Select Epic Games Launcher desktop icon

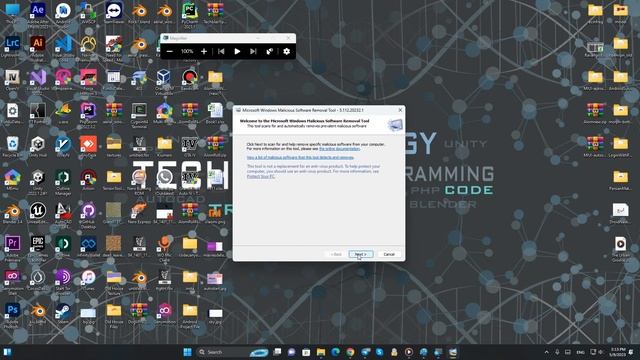click(38, 247)
